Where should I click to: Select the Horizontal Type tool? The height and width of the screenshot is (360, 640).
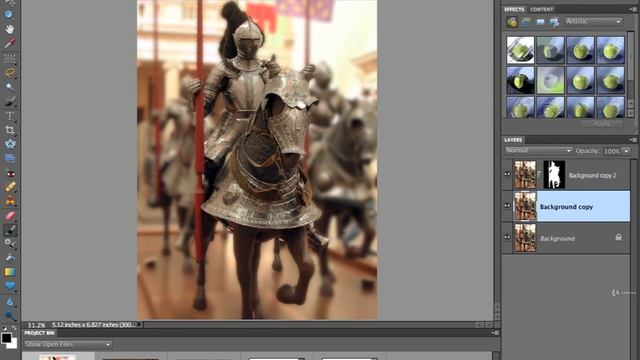tap(9, 116)
